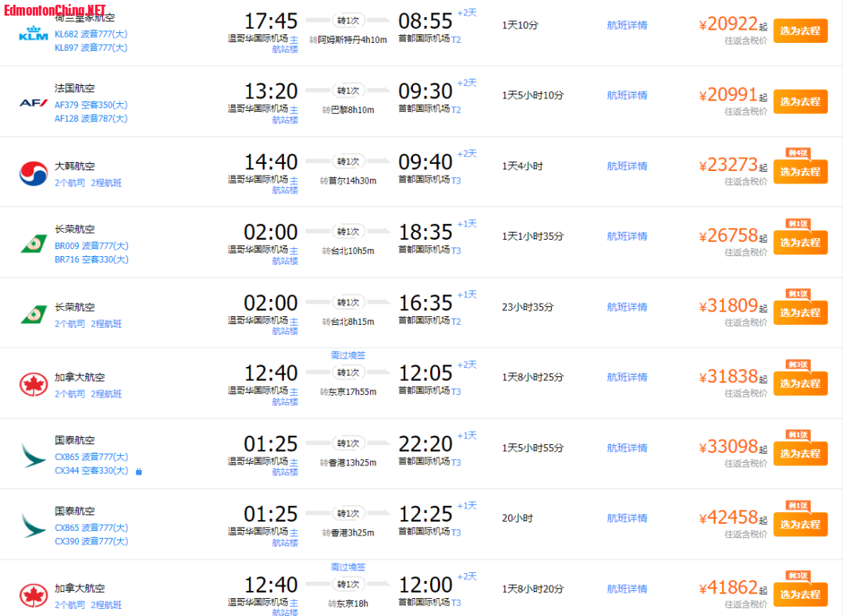Screen dimensions: 843x616
Task: Select 选为去程 for the ¥20922 KLM flight
Action: click(800, 31)
